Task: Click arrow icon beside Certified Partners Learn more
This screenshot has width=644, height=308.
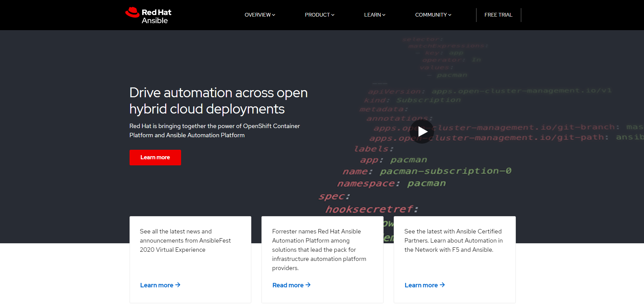Action: pyautogui.click(x=442, y=285)
